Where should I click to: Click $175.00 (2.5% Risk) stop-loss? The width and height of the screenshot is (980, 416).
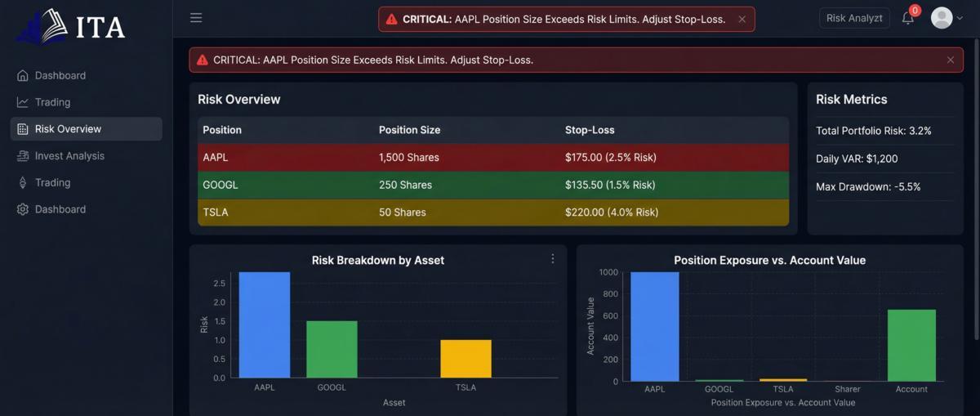click(611, 157)
